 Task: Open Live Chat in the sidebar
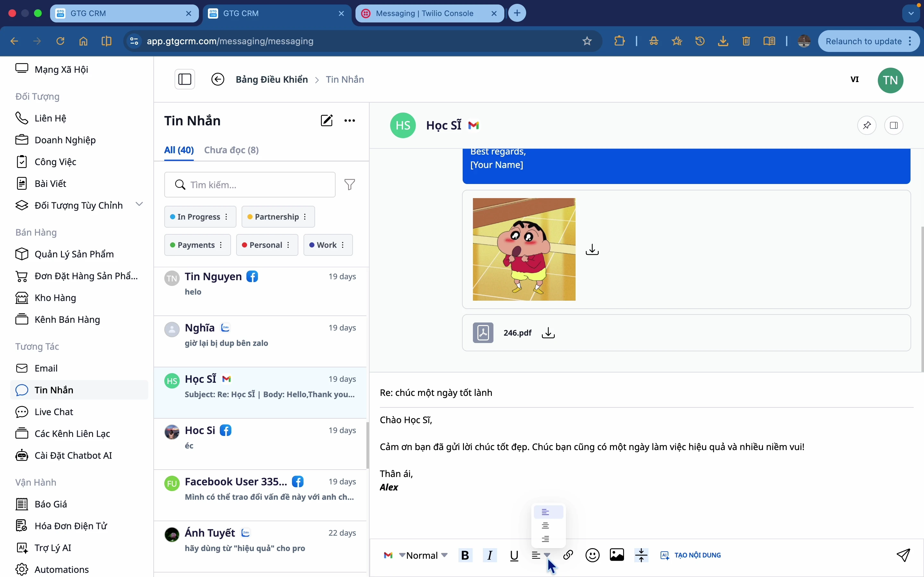click(54, 412)
